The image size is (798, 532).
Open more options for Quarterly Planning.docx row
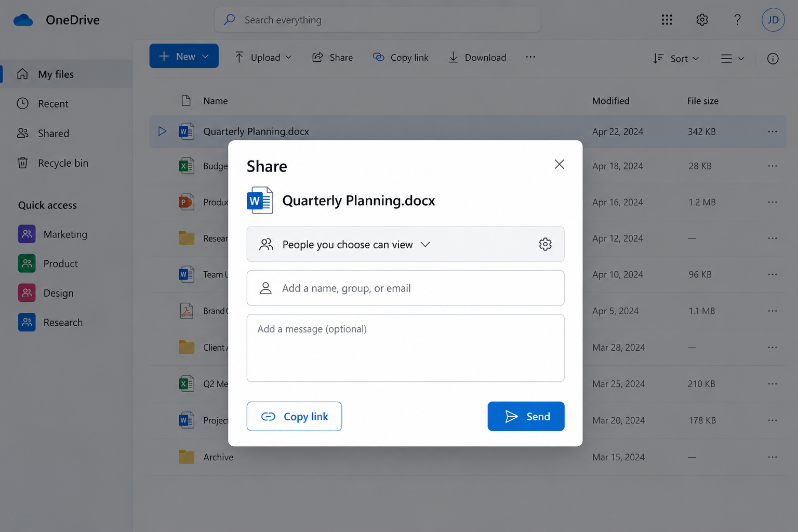point(773,131)
